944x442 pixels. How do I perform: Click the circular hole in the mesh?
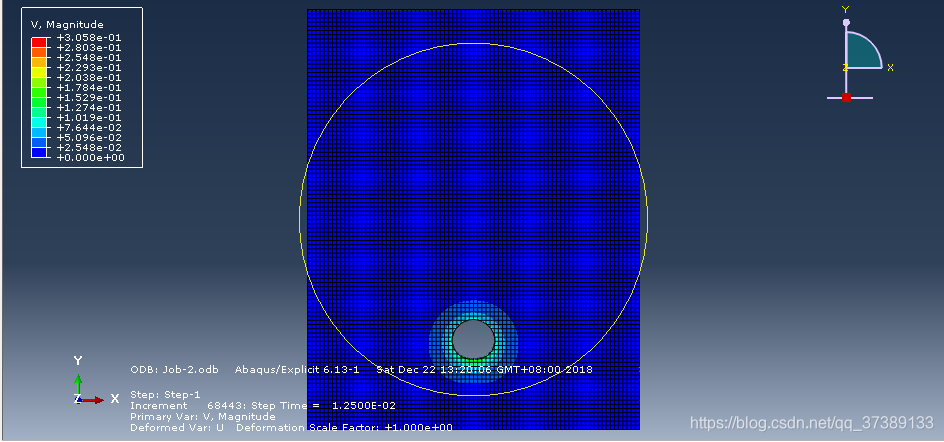[473, 339]
